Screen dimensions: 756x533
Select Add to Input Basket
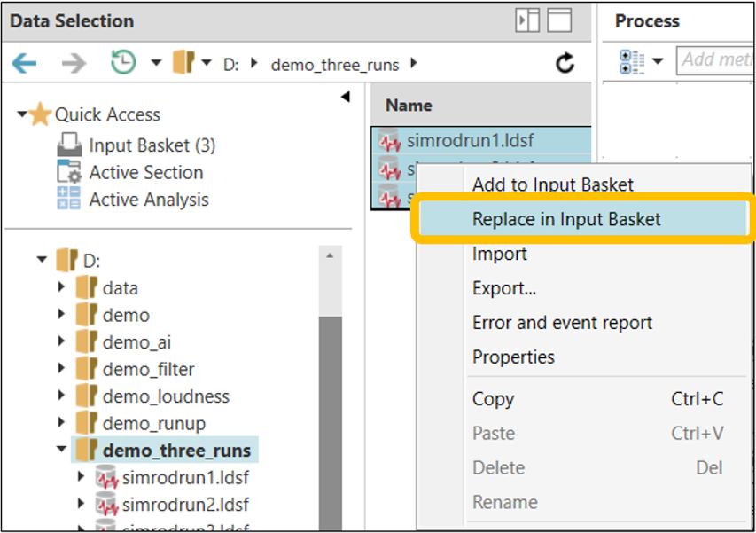pos(552,184)
